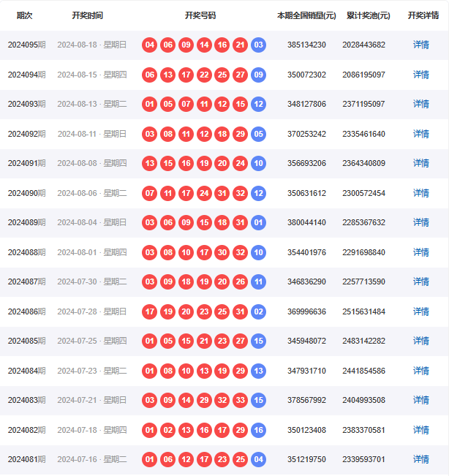Screen dimensions: 449x476
Task: Click the 期次 column header
Action: click(25, 15)
